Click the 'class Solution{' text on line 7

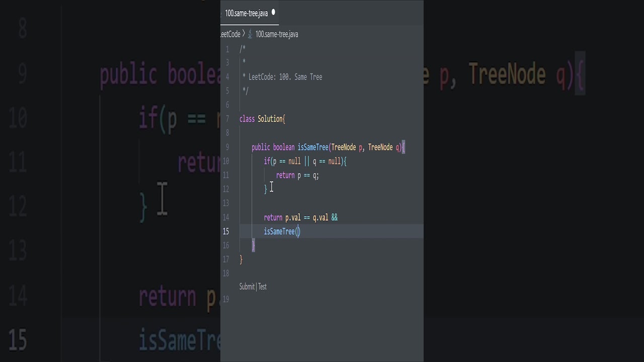tap(262, 119)
